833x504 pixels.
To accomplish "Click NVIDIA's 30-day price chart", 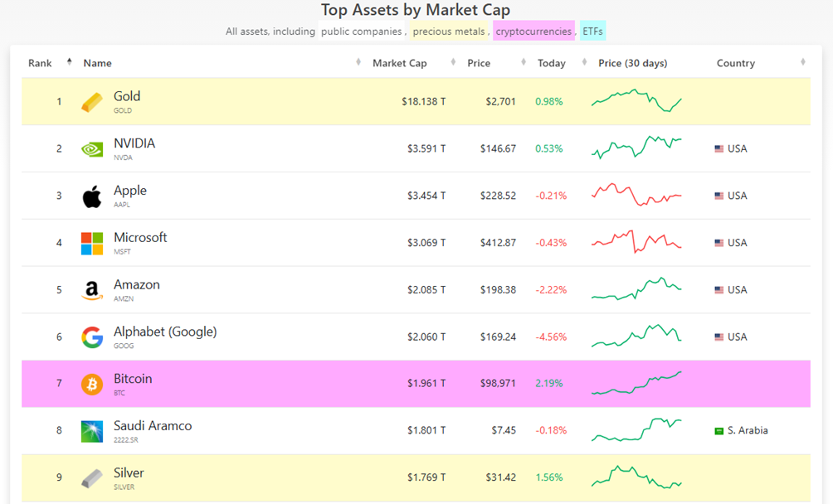I will point(636,148).
